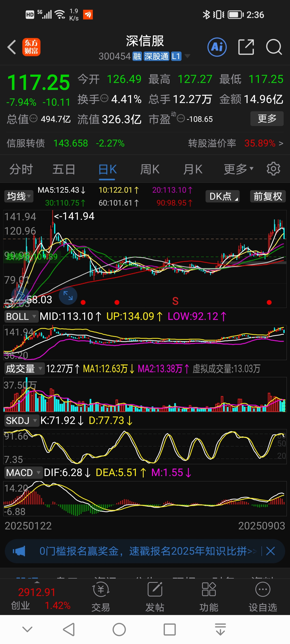Viewport: 290px width, 644px height.
Task: Open the MACD indicator dropdown
Action: click(23, 473)
